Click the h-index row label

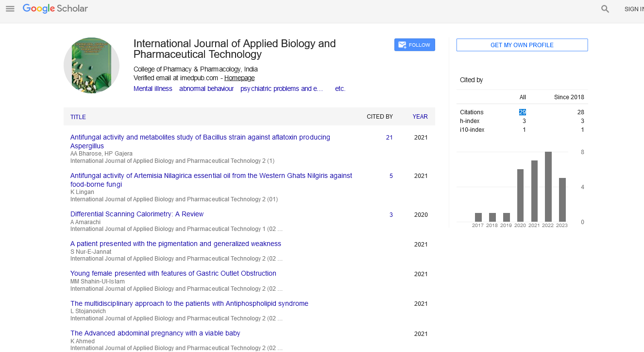469,121
